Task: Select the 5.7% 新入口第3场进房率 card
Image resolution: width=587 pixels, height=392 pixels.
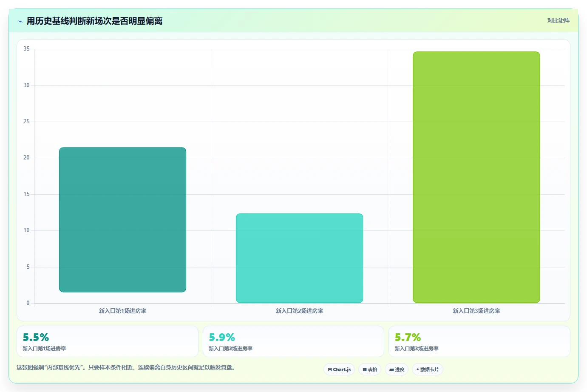Action: point(479,341)
